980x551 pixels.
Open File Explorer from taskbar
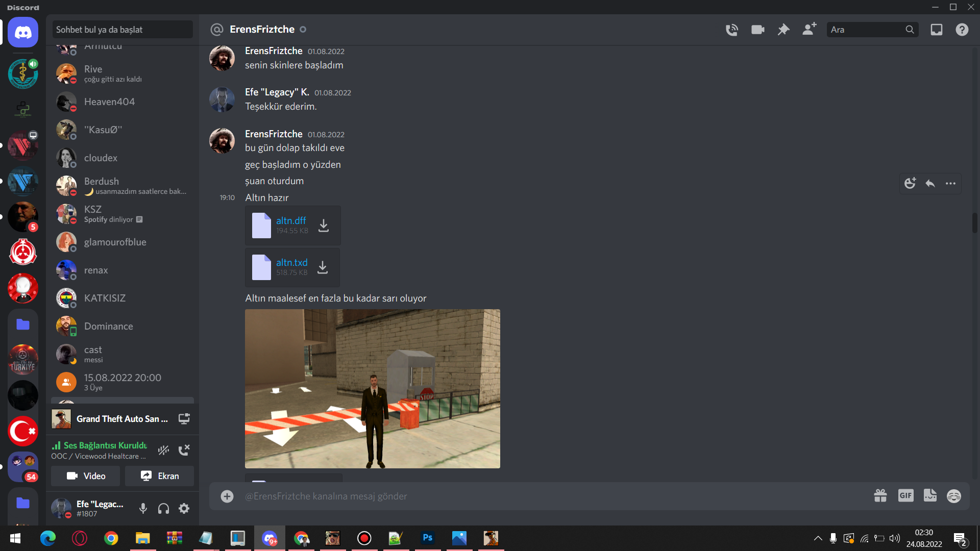click(x=142, y=538)
